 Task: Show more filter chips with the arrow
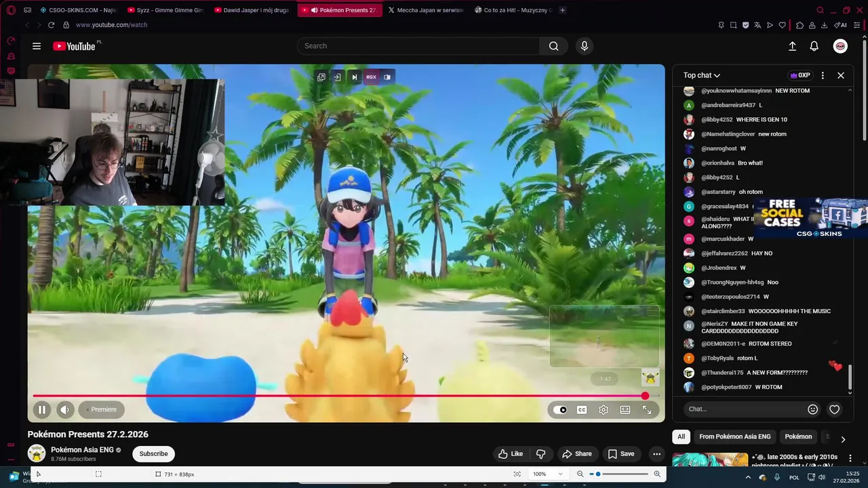coord(843,439)
